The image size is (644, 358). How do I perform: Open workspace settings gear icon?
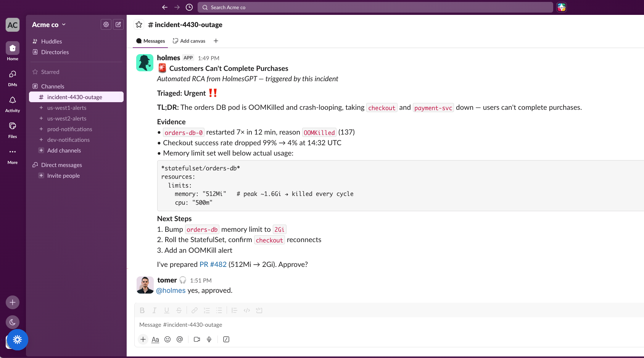tap(106, 24)
